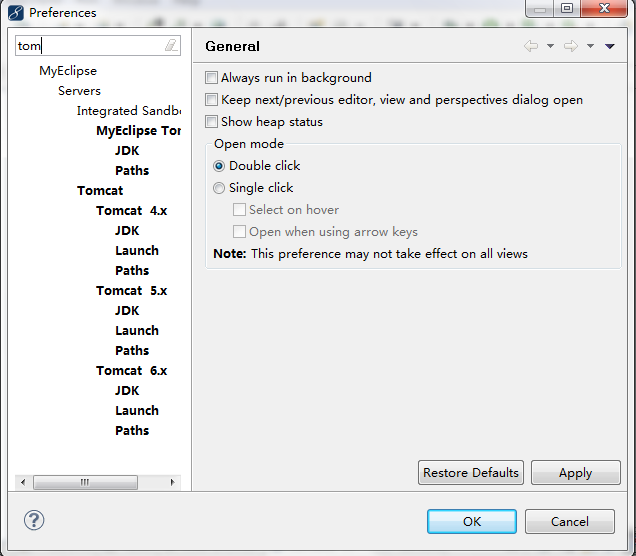Select the MyEclipse Tomcat tree node
636x556 pixels.
(x=138, y=131)
